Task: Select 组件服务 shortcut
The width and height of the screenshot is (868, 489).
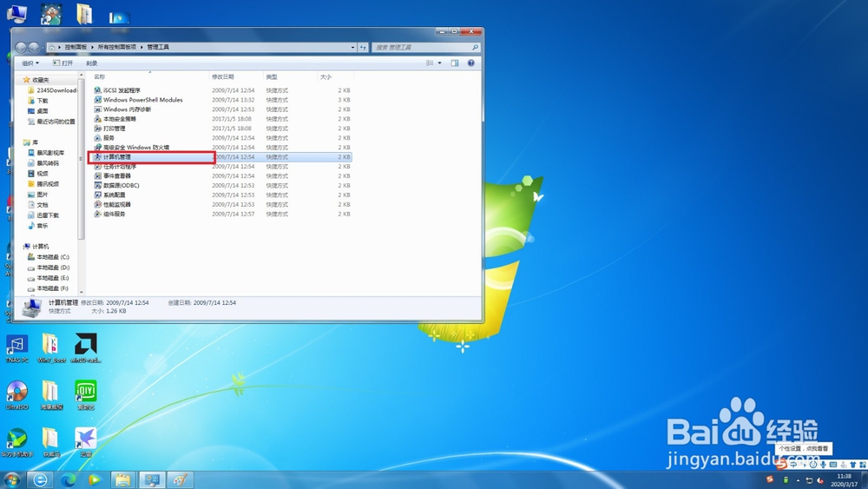Action: [109, 214]
